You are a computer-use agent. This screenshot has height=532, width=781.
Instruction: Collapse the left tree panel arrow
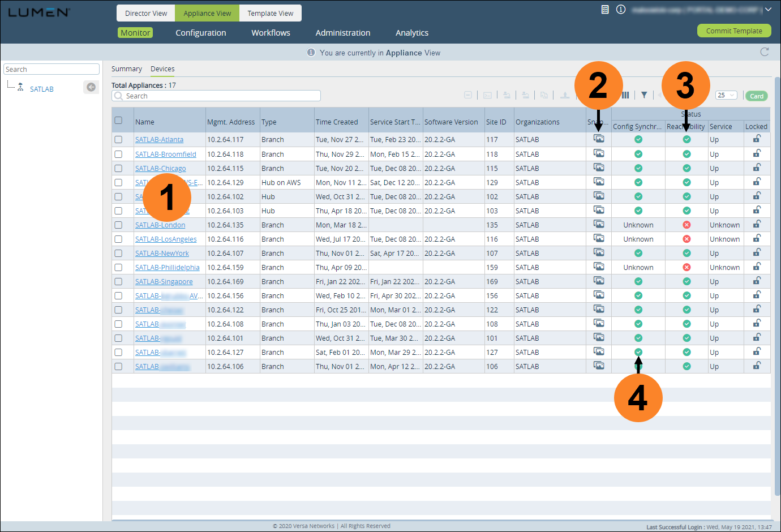[91, 87]
